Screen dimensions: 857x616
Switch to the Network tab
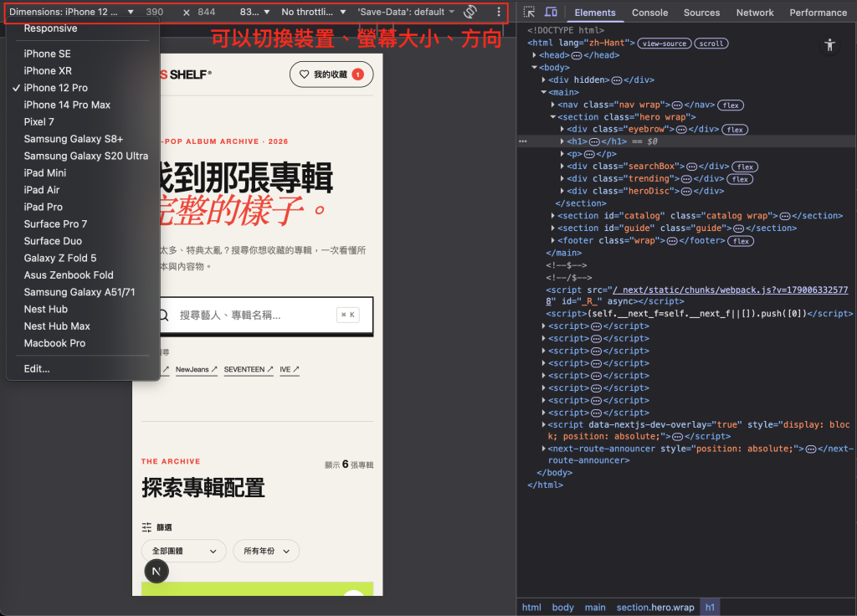tap(754, 13)
